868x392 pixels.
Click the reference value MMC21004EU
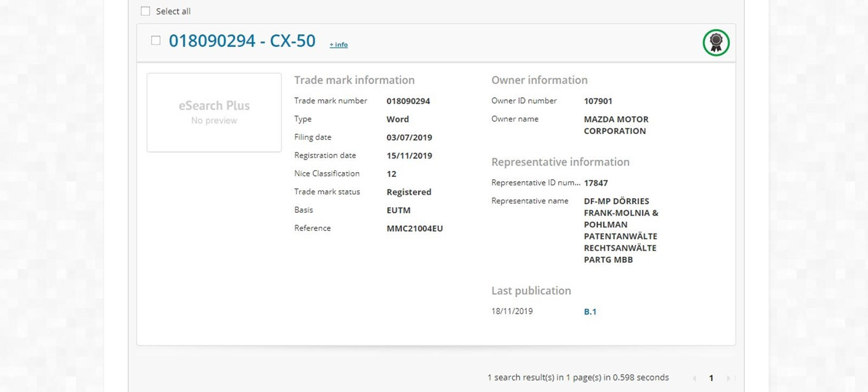[414, 229]
